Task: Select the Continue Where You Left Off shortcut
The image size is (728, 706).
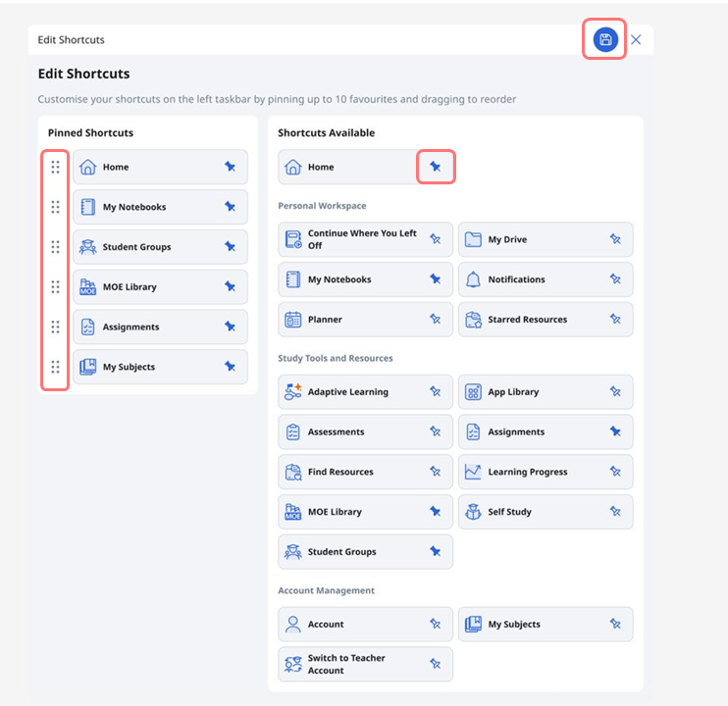Action: coord(361,239)
